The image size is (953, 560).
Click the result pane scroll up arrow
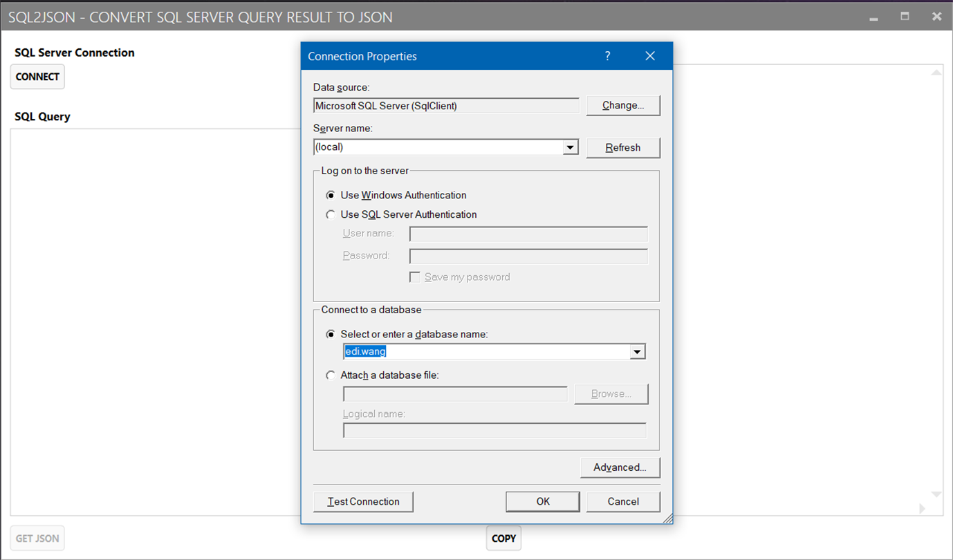(936, 73)
